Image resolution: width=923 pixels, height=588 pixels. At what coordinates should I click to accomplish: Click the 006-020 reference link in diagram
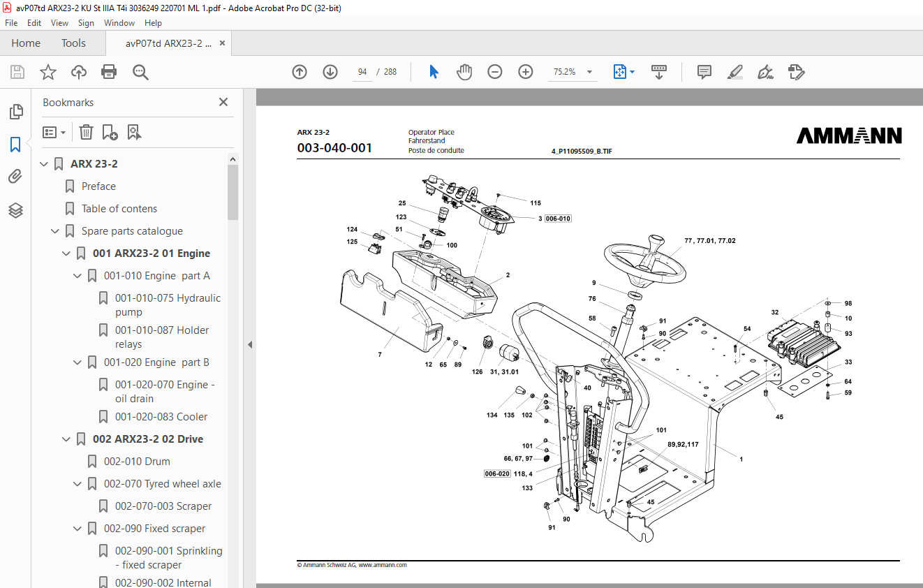497,473
